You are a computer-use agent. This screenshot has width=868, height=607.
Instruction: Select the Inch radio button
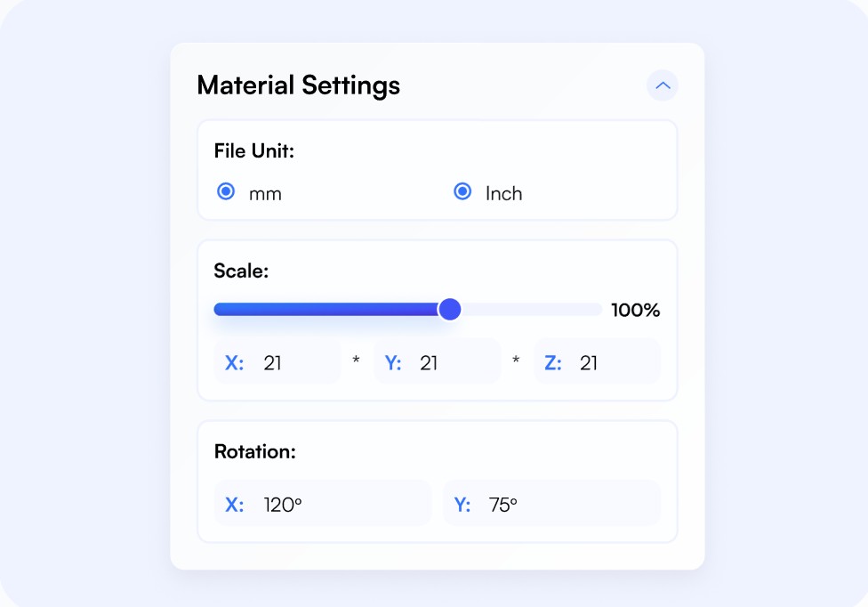(x=462, y=191)
